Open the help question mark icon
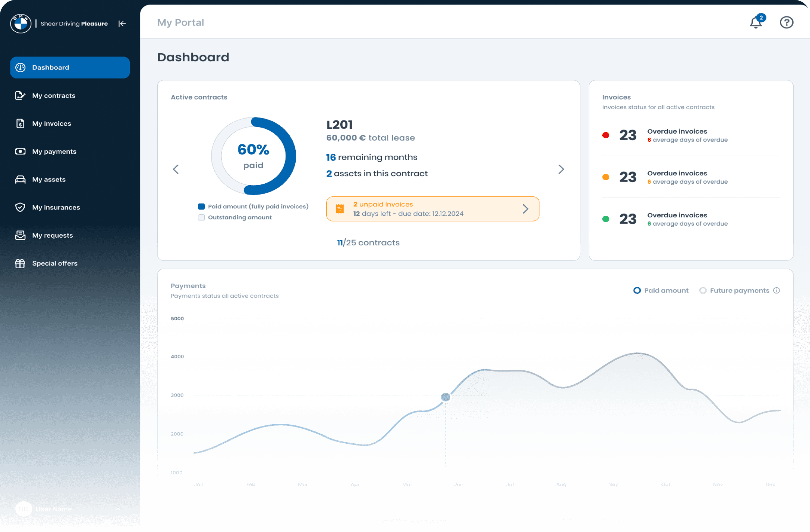 pos(786,22)
